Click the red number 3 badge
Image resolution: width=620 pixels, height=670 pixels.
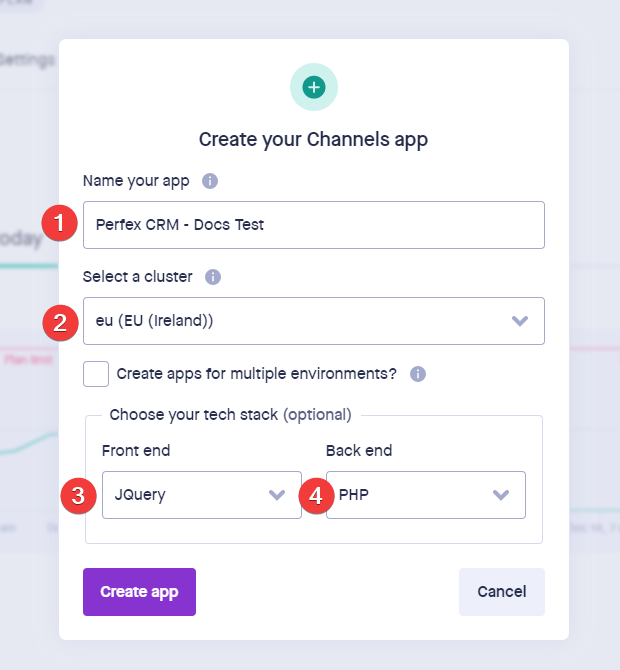click(80, 495)
